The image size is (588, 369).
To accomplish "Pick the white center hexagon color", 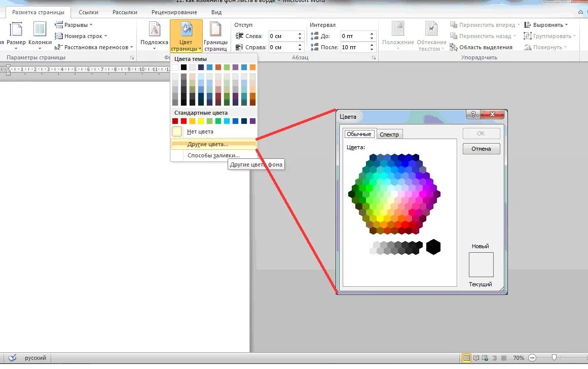I will pyautogui.click(x=394, y=194).
